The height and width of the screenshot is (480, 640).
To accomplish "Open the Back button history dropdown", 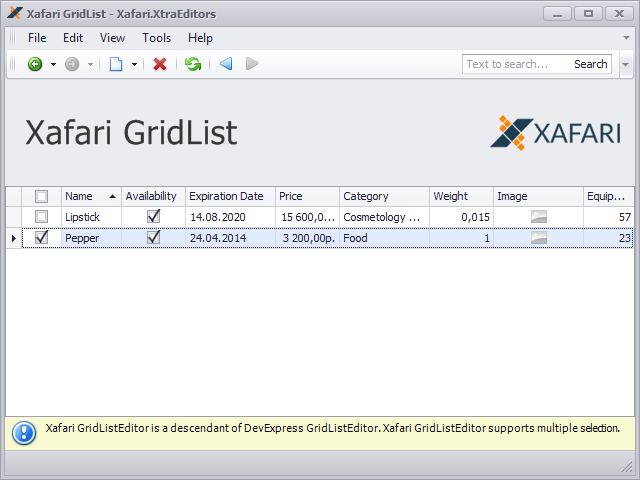I will 53,64.
